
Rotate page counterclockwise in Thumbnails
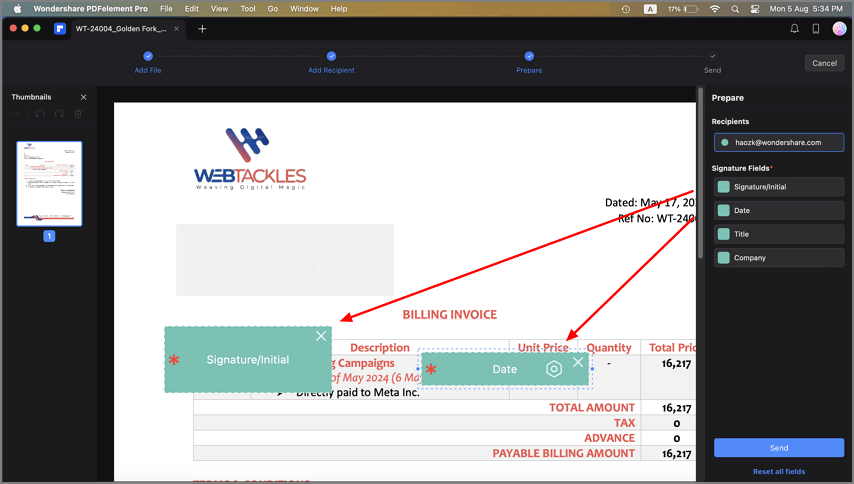(40, 114)
